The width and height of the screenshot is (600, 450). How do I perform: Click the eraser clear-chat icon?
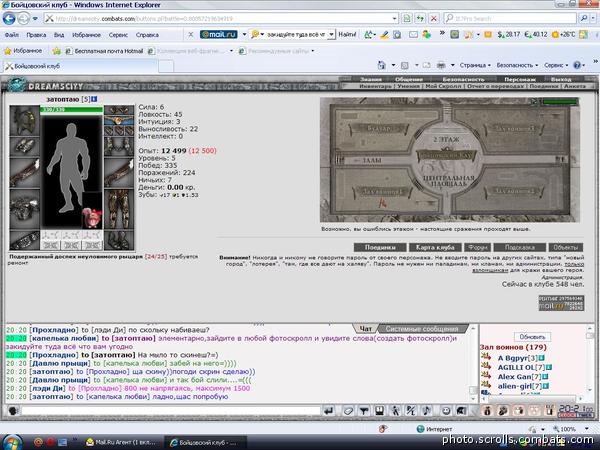coord(348,411)
